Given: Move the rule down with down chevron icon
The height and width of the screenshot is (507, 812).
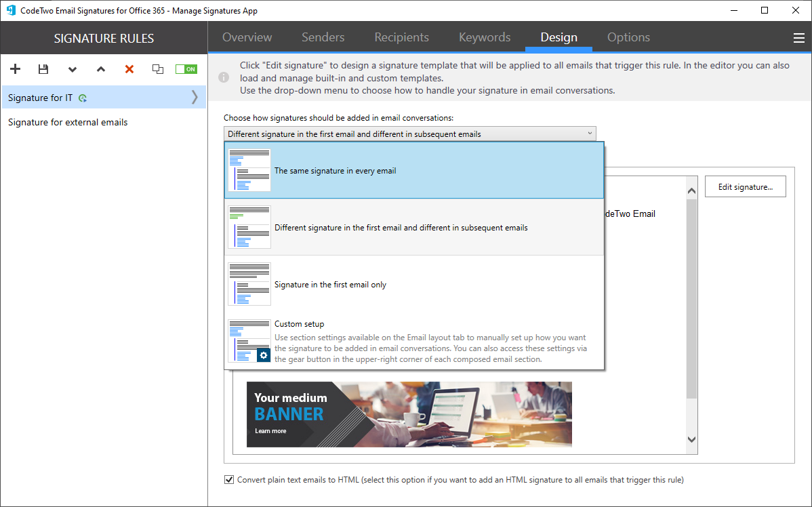Looking at the screenshot, I should tap(73, 69).
